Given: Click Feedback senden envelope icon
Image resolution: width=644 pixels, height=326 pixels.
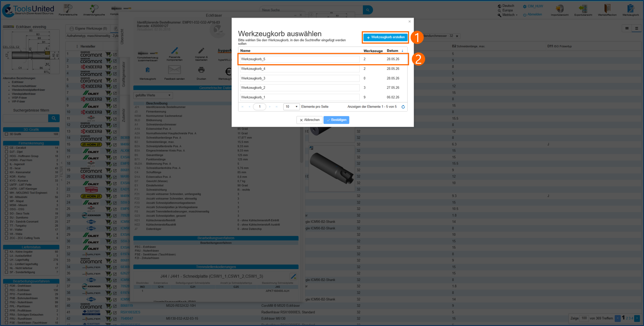Looking at the screenshot, I should tap(174, 70).
